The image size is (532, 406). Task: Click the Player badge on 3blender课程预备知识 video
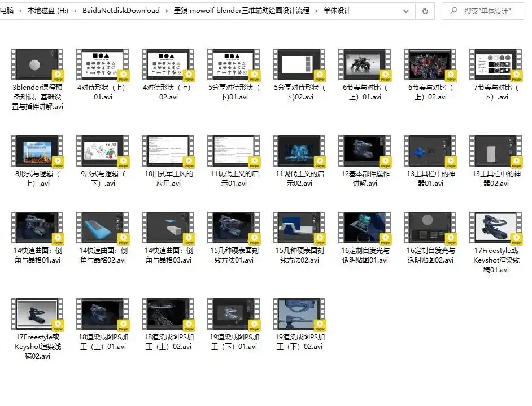point(56,75)
